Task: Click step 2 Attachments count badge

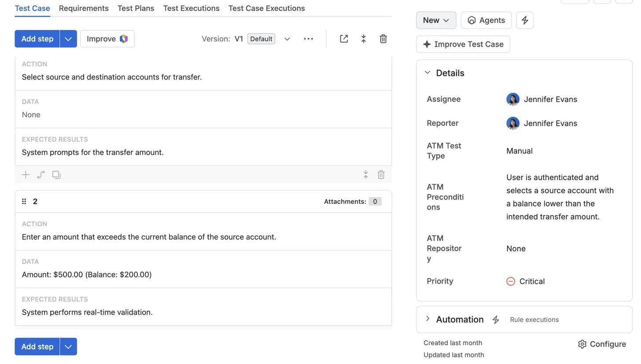Action: [x=375, y=202]
